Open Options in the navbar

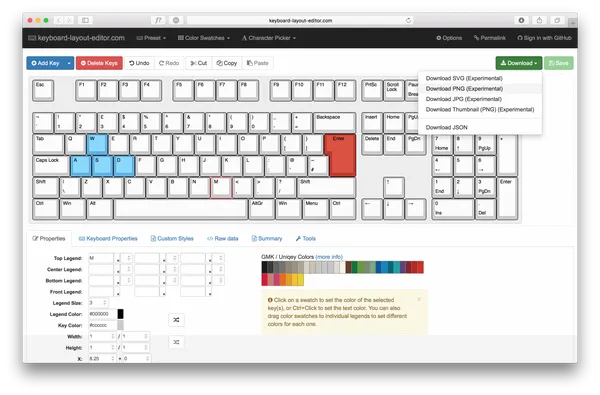tap(449, 38)
